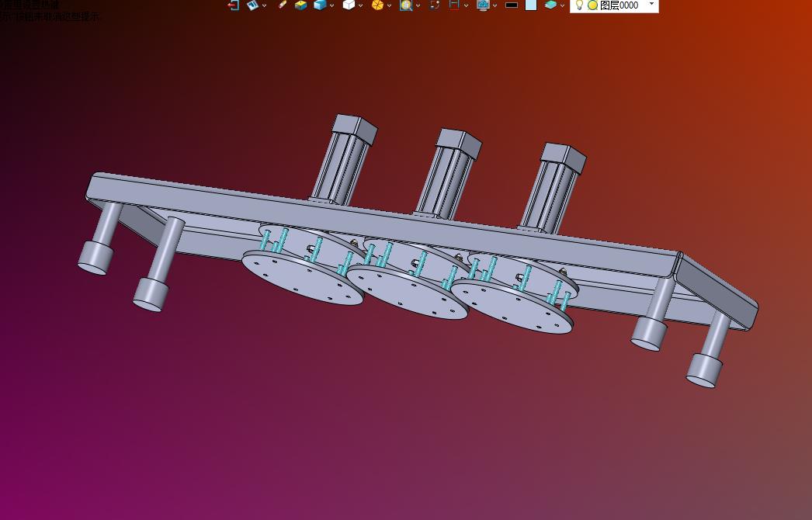Click the teal layer book icon
The image size is (812, 520).
coord(550,5)
